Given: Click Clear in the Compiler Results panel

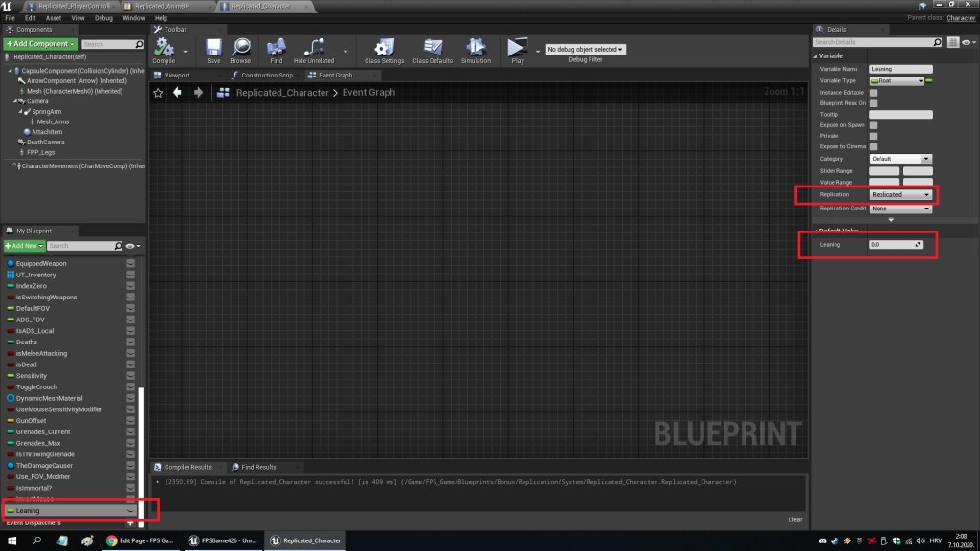Looking at the screenshot, I should point(794,519).
